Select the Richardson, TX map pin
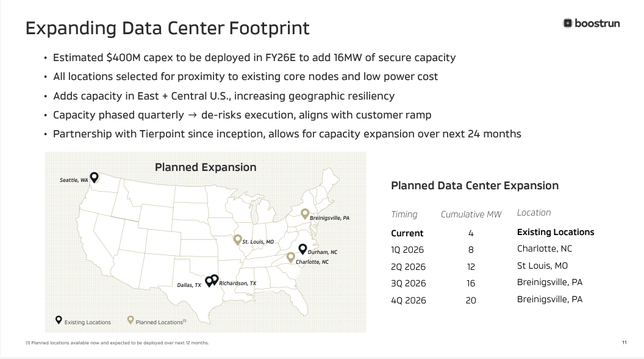The width and height of the screenshot is (644, 359). 214,279
